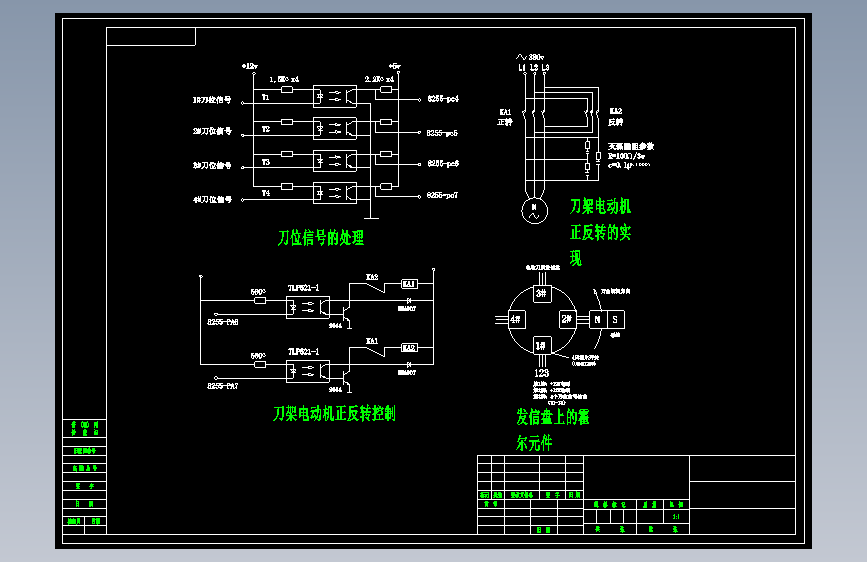Click the +5v supply label

[x=395, y=65]
